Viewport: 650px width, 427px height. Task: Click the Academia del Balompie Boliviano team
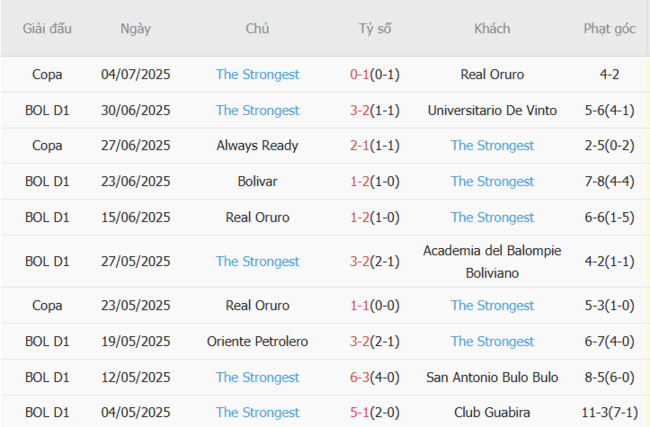click(492, 261)
